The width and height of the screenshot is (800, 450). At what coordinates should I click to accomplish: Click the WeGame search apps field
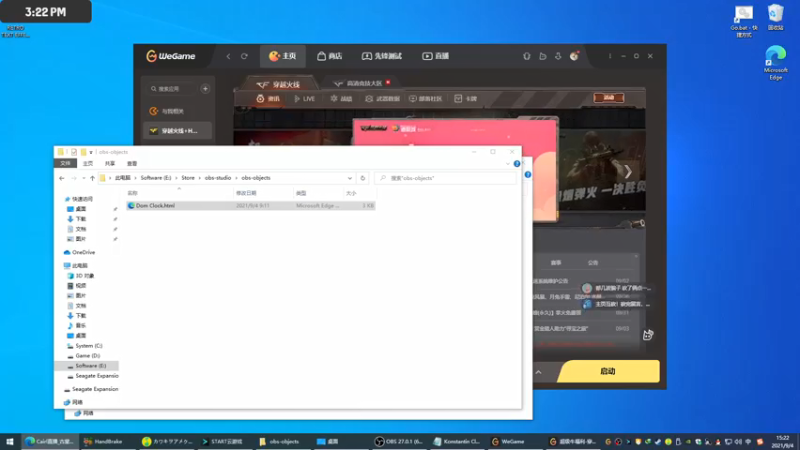(x=173, y=89)
